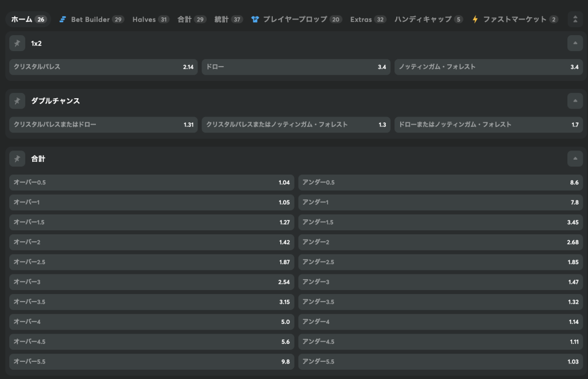Click the ダブルチャンス section title
Screen dimensions: 588x379
56,101
